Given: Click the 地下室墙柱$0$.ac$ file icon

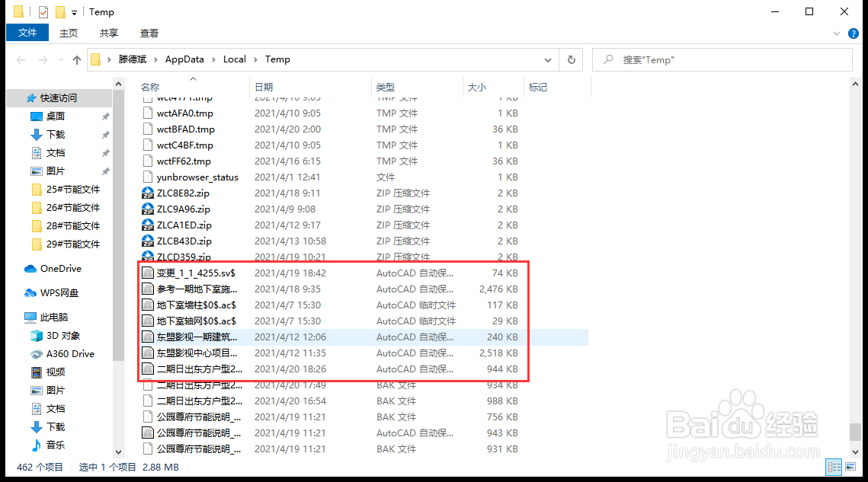Looking at the screenshot, I should point(148,305).
